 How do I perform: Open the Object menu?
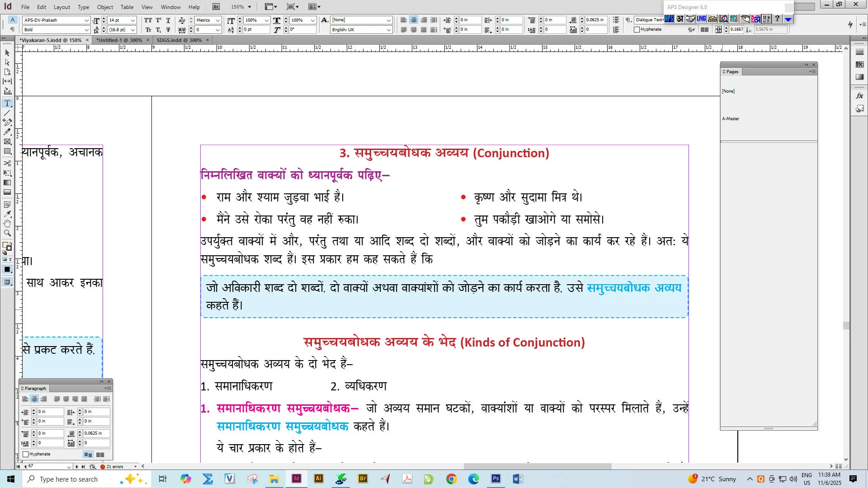click(105, 7)
